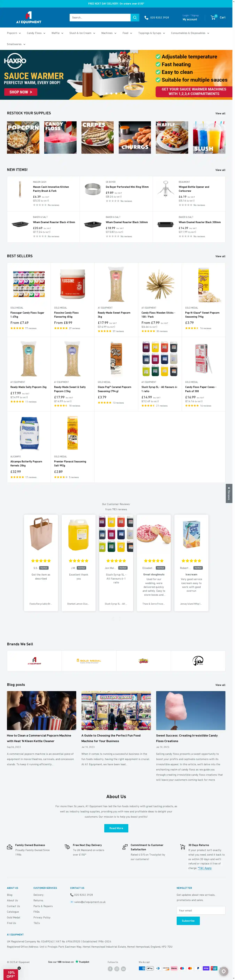Open the Machines navigation menu
Viewport: 235px width, 980px height.
[x=108, y=33]
